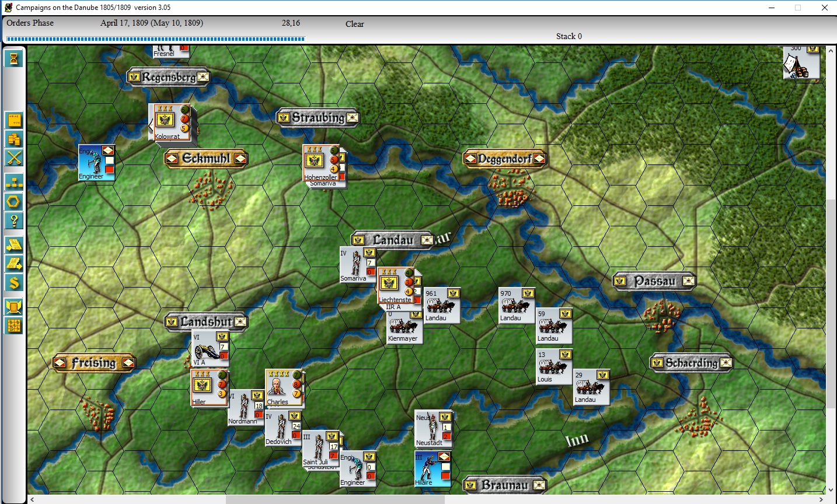Click the Freising town label
The image size is (837, 504).
pos(94,363)
